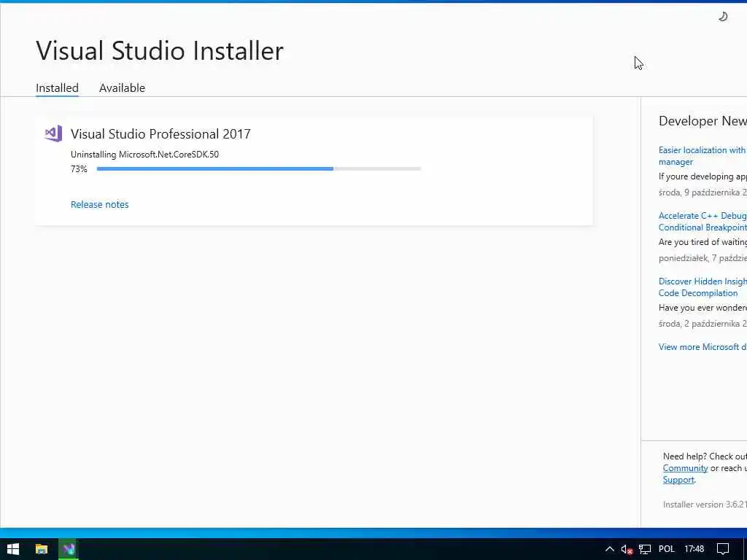Open network status tray icon
The height and width of the screenshot is (560, 747).
[645, 549]
